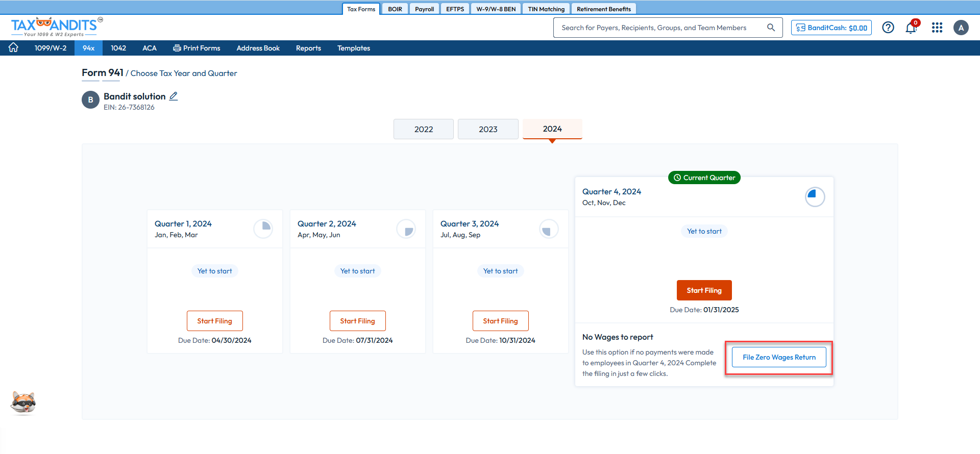Open the Reports menu
This screenshot has height=454, width=980.
[x=308, y=48]
